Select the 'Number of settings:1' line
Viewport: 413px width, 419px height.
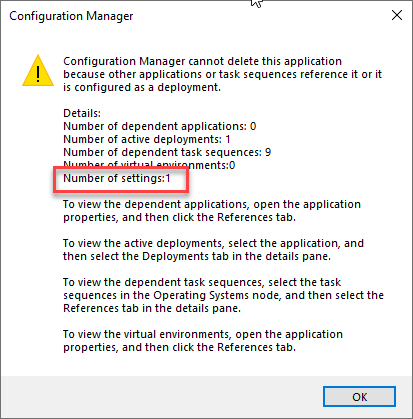[117, 178]
